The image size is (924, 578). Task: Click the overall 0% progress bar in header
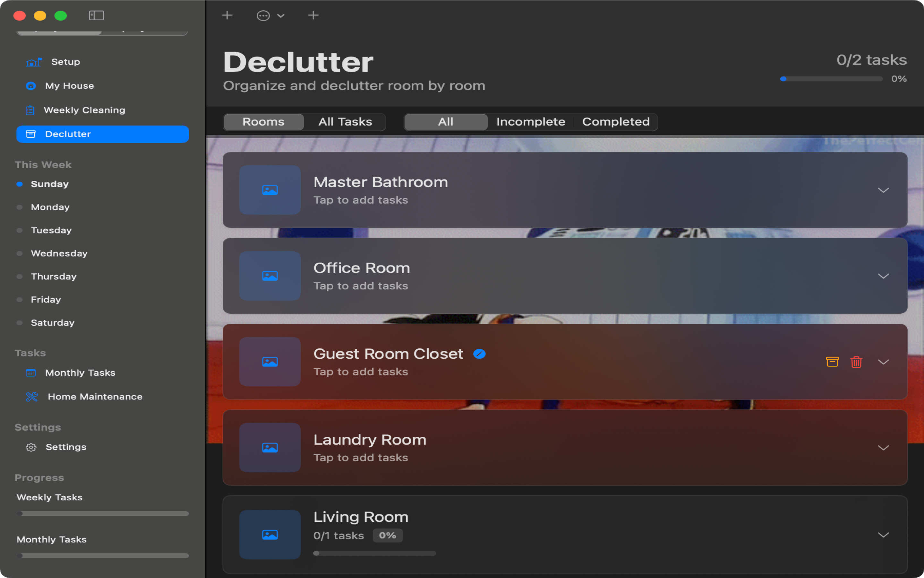(831, 79)
